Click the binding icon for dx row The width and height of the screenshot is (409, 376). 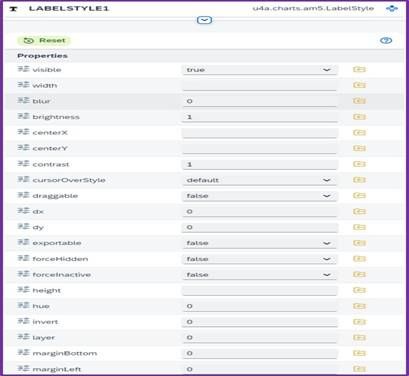pos(359,211)
